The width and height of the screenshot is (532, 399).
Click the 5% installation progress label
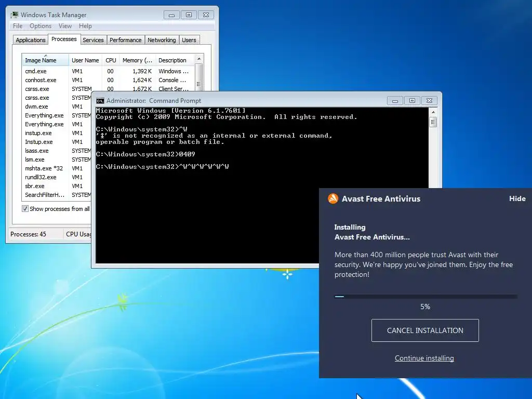[425, 307]
